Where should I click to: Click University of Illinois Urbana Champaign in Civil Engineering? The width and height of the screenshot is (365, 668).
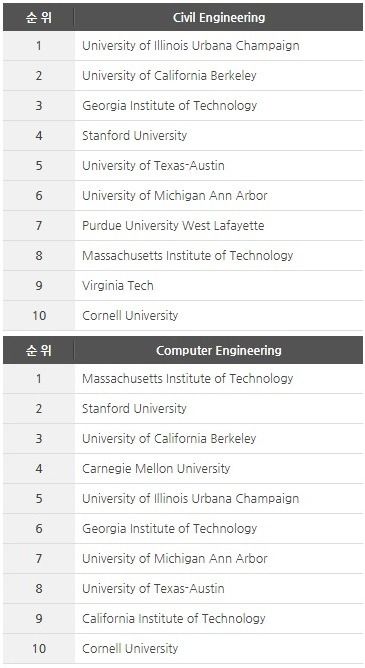(x=190, y=46)
